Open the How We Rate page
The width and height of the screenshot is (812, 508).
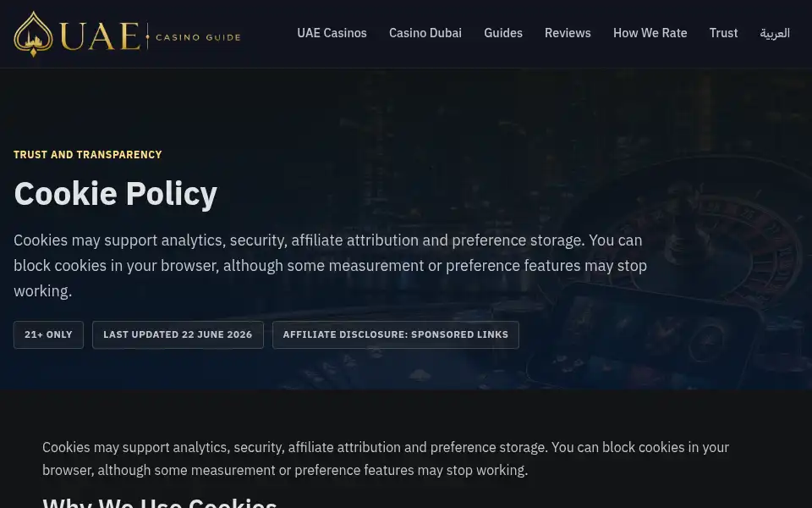click(650, 33)
